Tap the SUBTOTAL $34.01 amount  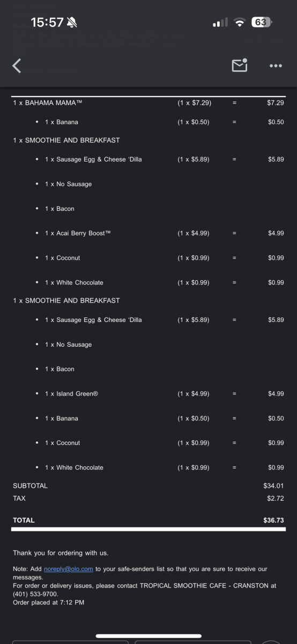(274, 486)
